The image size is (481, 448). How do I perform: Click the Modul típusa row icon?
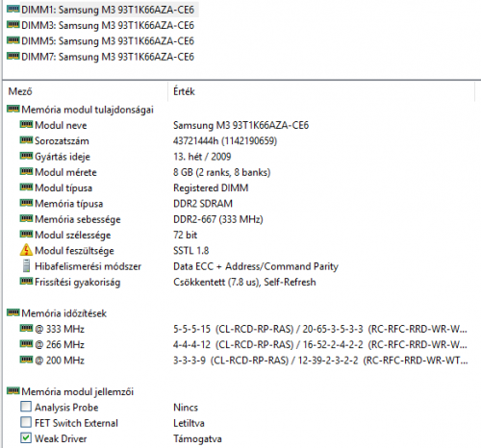pos(26,187)
